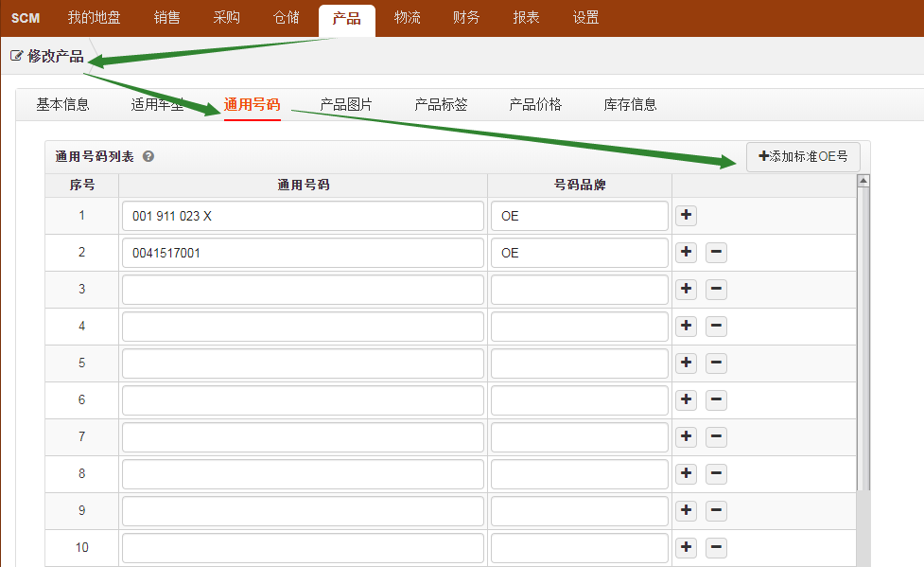Go to the 销售 menu
The height and width of the screenshot is (567, 924).
(x=166, y=18)
